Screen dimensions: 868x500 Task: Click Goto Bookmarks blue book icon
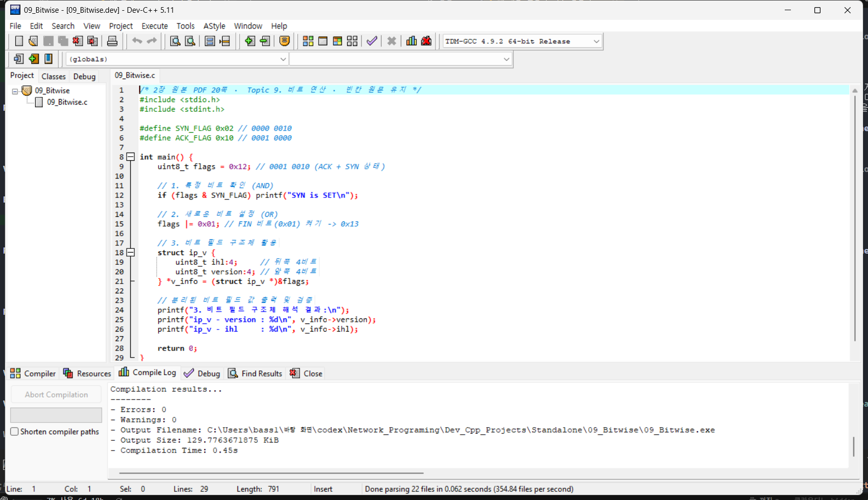point(49,59)
